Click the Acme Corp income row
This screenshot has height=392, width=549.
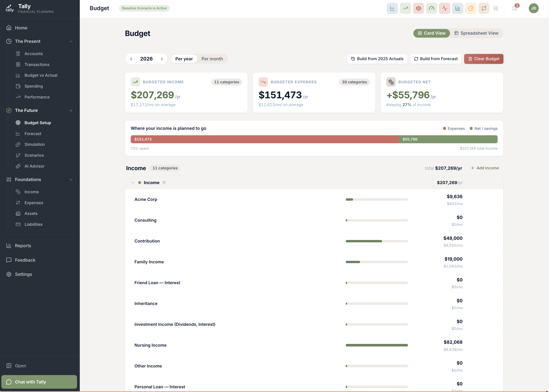tap(314, 200)
